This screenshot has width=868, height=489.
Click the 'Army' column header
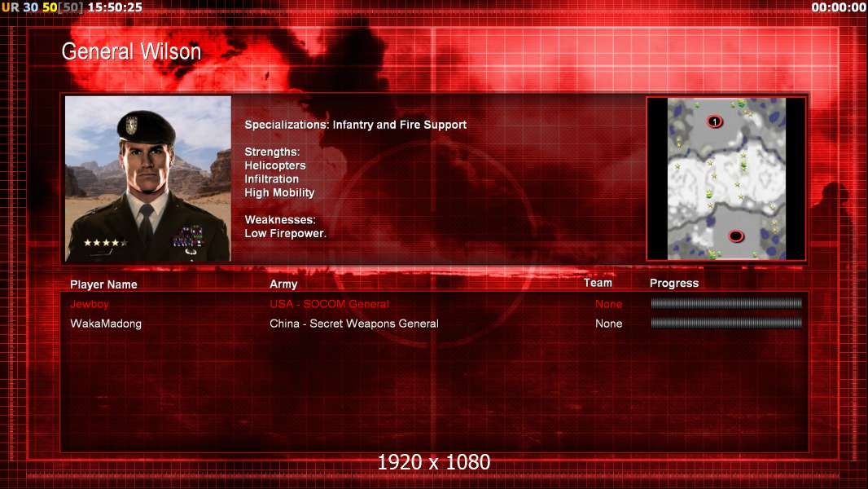283,284
